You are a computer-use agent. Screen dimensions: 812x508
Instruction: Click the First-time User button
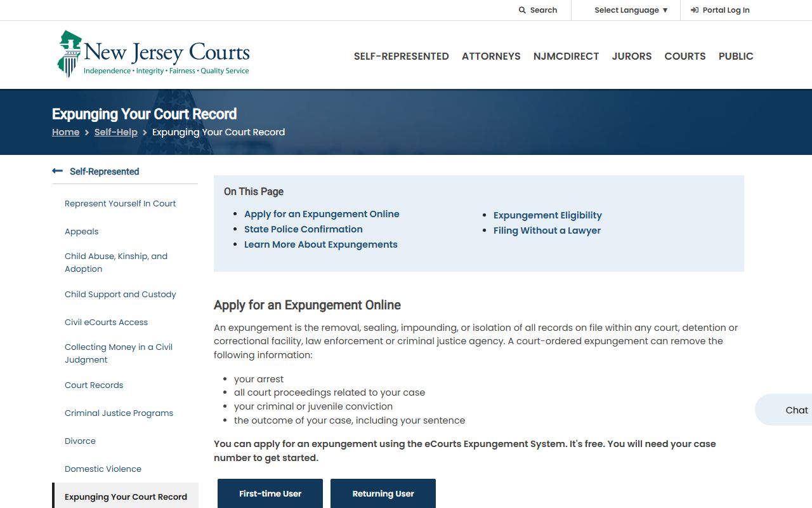(x=270, y=493)
